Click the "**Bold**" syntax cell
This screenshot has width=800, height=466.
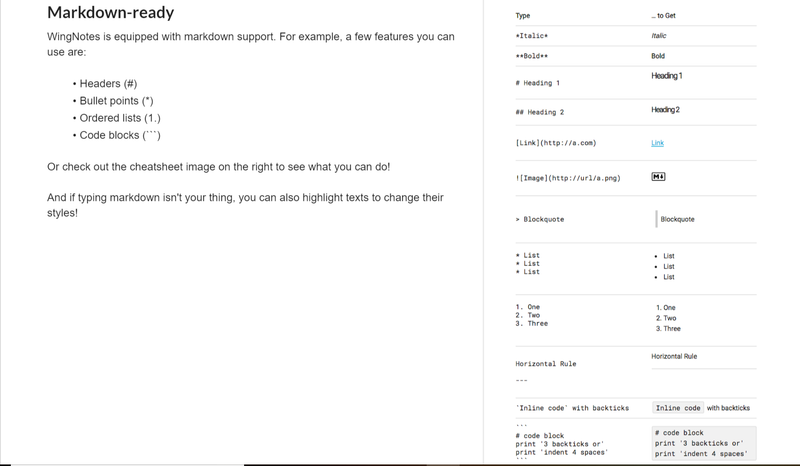(532, 56)
